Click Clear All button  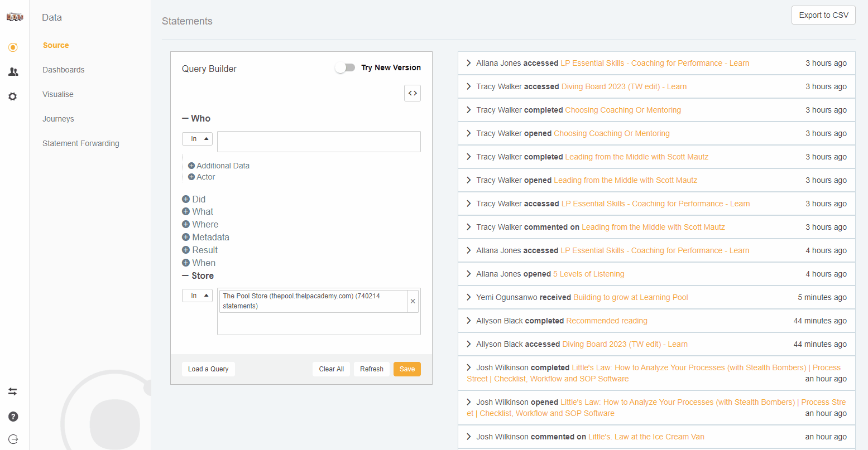pyautogui.click(x=332, y=369)
